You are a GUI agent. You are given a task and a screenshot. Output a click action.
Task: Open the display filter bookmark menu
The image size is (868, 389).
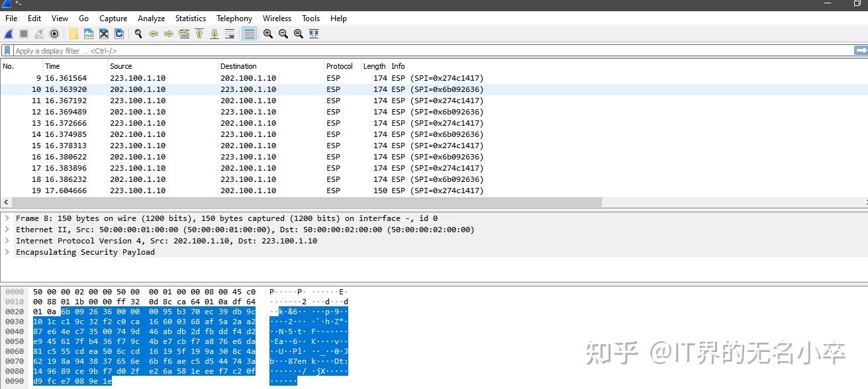pyautogui.click(x=7, y=51)
